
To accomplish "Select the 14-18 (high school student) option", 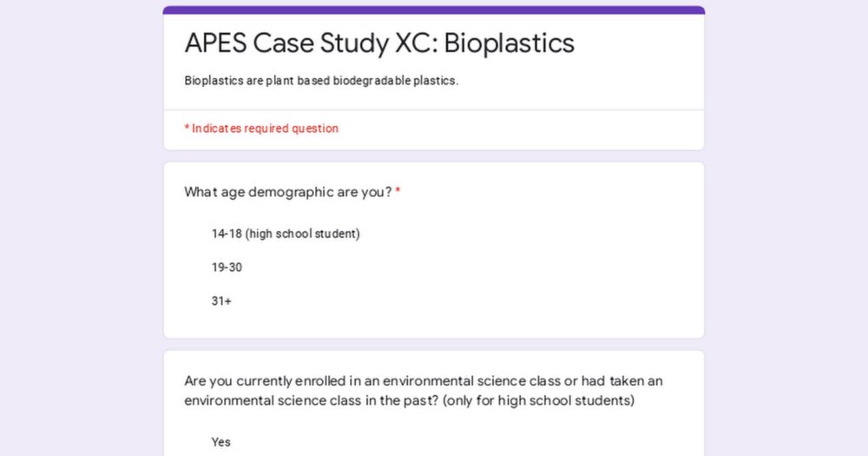I will pos(285,234).
